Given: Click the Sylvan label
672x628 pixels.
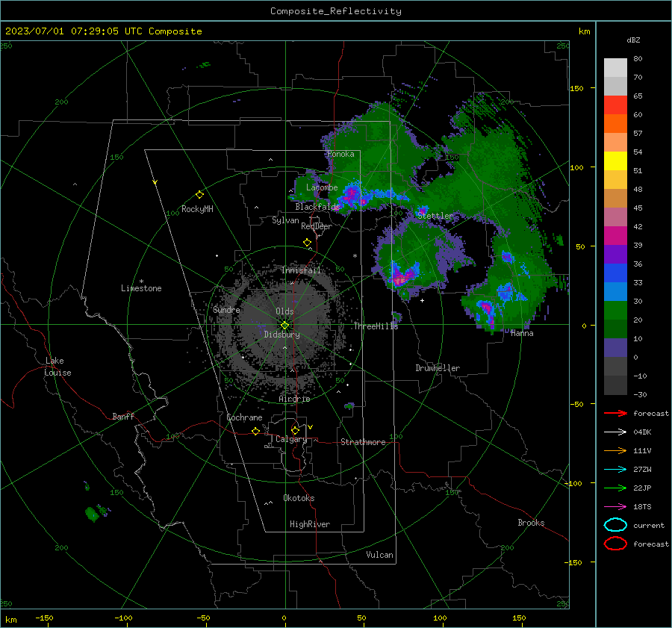Looking at the screenshot, I should point(285,220).
